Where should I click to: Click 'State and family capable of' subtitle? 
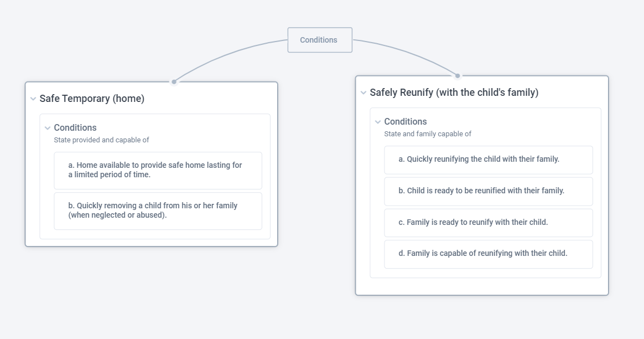pyautogui.click(x=428, y=133)
